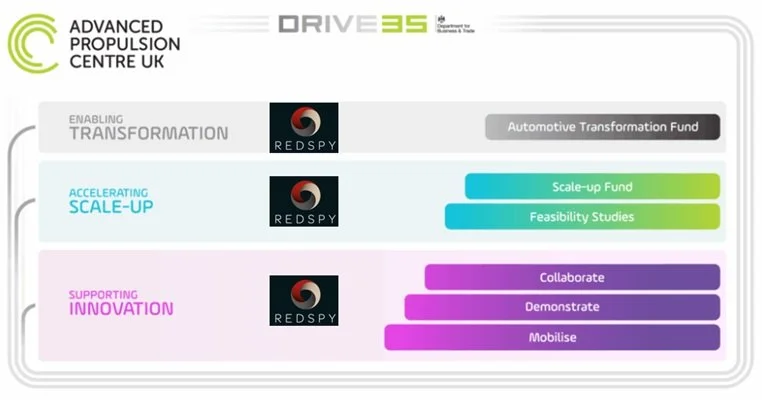Click the Redspy logo in Transformation row
The width and height of the screenshot is (762, 400).
304,127
